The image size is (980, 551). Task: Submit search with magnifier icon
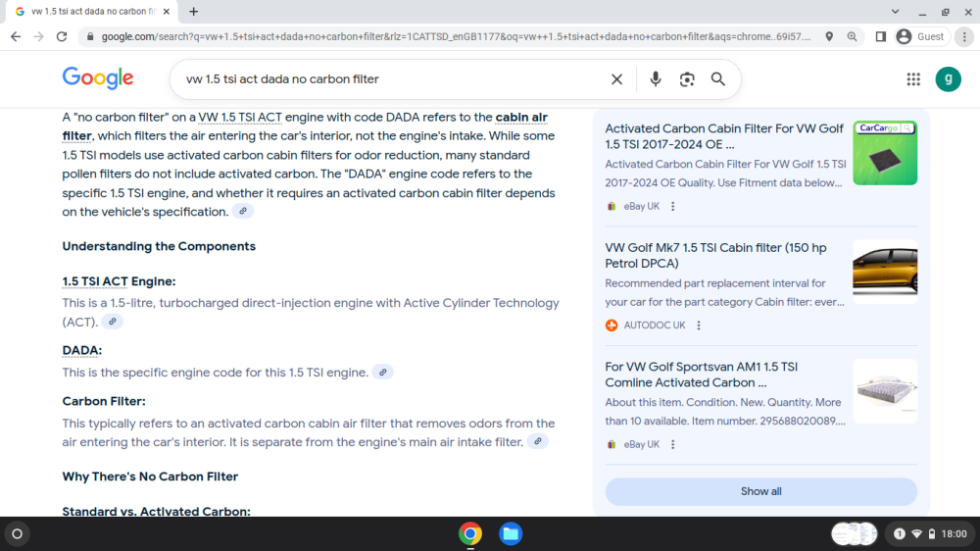pos(718,79)
